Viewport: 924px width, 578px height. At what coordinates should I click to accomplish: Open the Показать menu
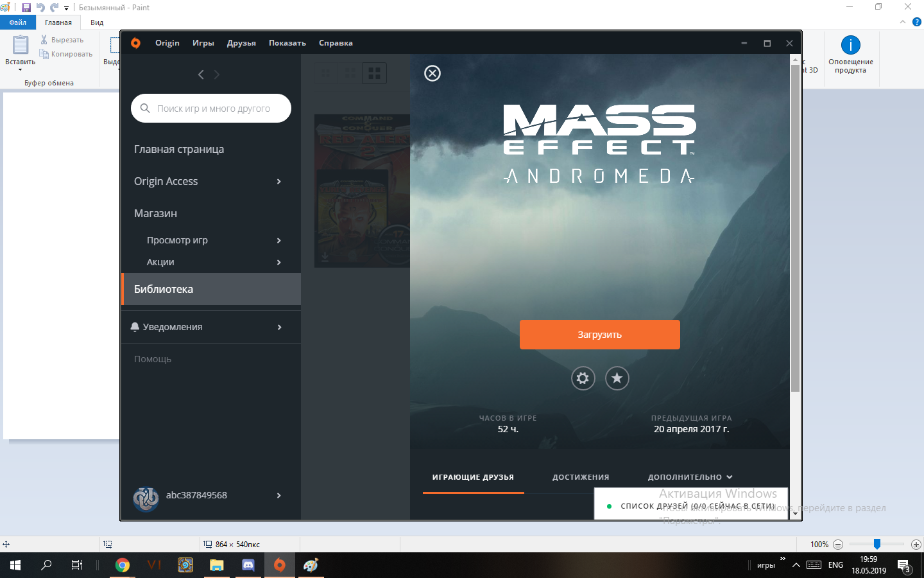coord(287,43)
